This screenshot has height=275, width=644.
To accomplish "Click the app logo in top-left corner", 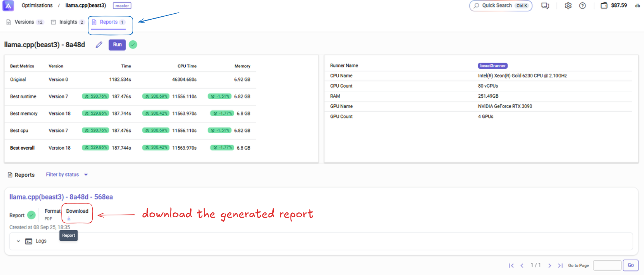I will click(8, 6).
